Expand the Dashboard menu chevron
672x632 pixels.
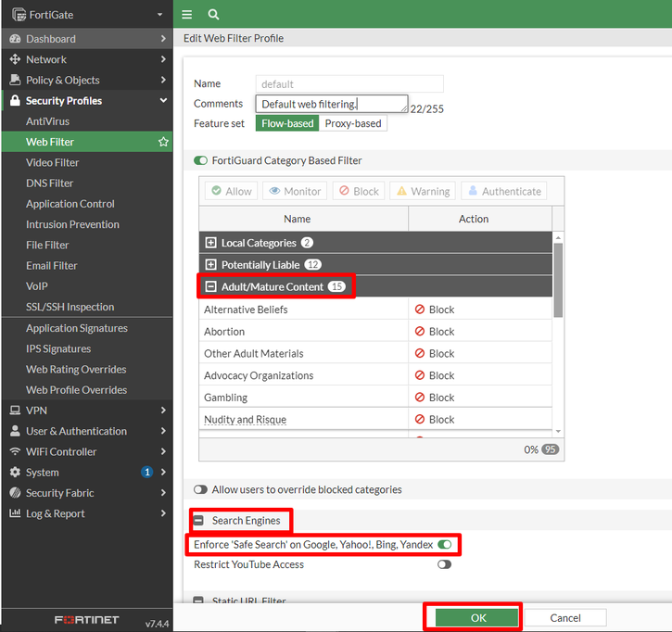pyautogui.click(x=163, y=39)
